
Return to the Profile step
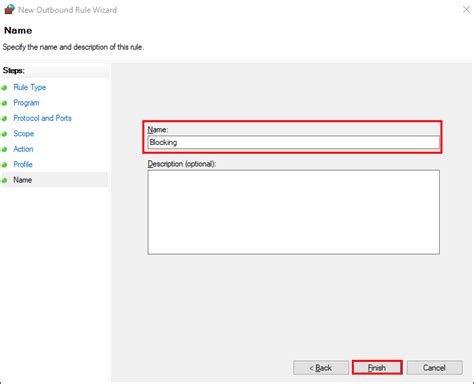23,164
